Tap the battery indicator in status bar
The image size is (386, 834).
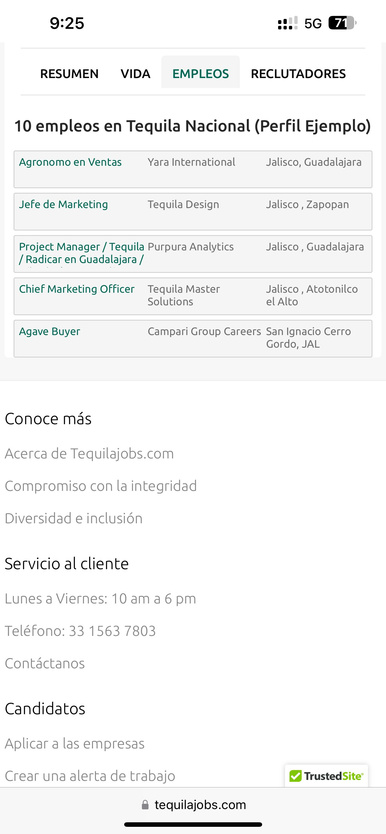point(342,23)
